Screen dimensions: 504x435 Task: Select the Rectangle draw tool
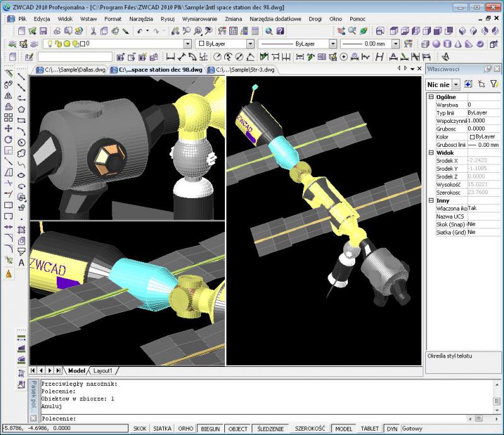pyautogui.click(x=21, y=120)
